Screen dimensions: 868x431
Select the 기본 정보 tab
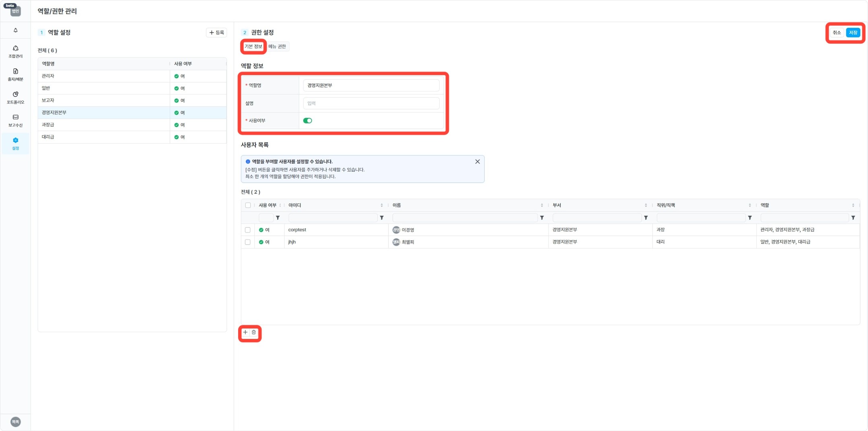253,47
